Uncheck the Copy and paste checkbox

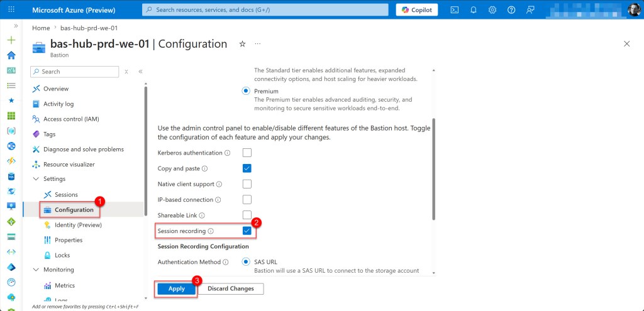247,168
